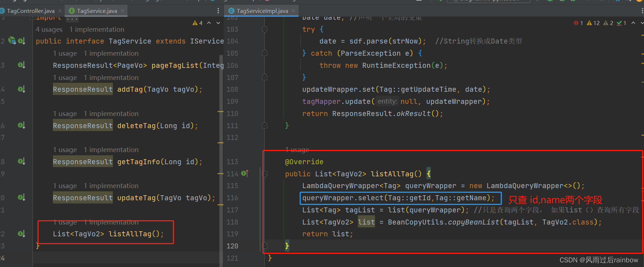
Task: Jump to next highlighted problem in TagService editor
Action: (x=218, y=23)
